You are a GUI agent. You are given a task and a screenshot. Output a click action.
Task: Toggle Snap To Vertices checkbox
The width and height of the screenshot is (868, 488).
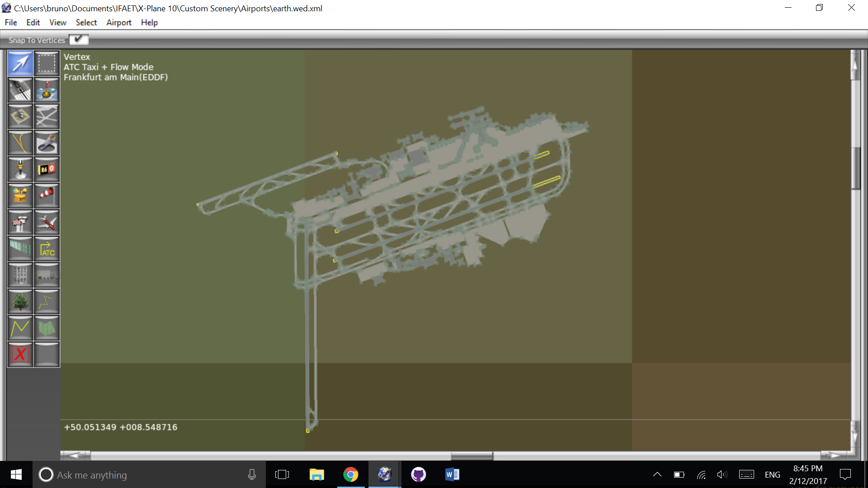[x=79, y=40]
